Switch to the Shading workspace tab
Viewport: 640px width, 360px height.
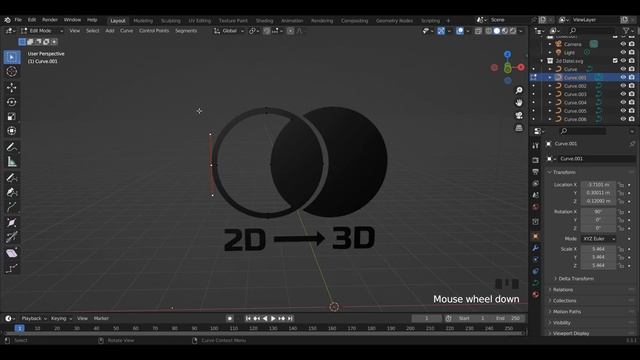pos(264,20)
